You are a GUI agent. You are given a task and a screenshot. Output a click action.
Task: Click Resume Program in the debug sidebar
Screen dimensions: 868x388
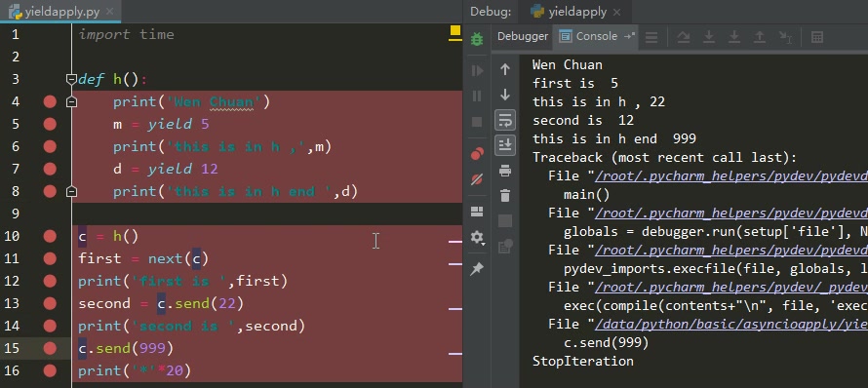(x=477, y=71)
